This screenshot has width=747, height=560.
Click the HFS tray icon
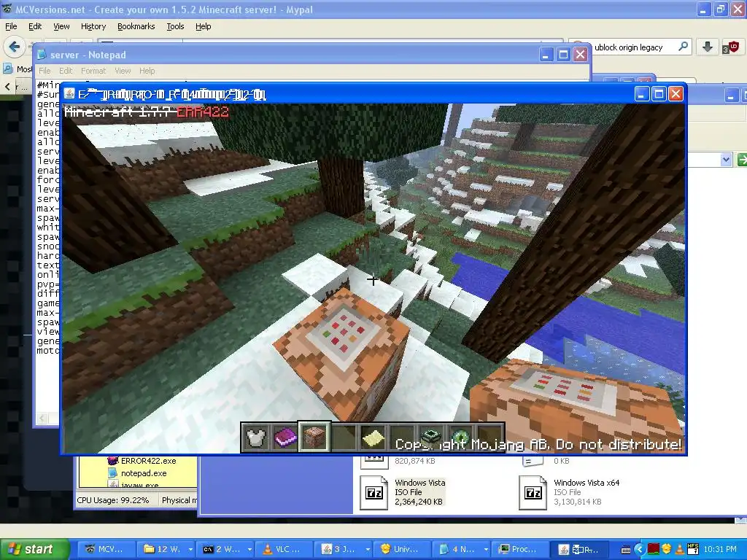pos(693,550)
